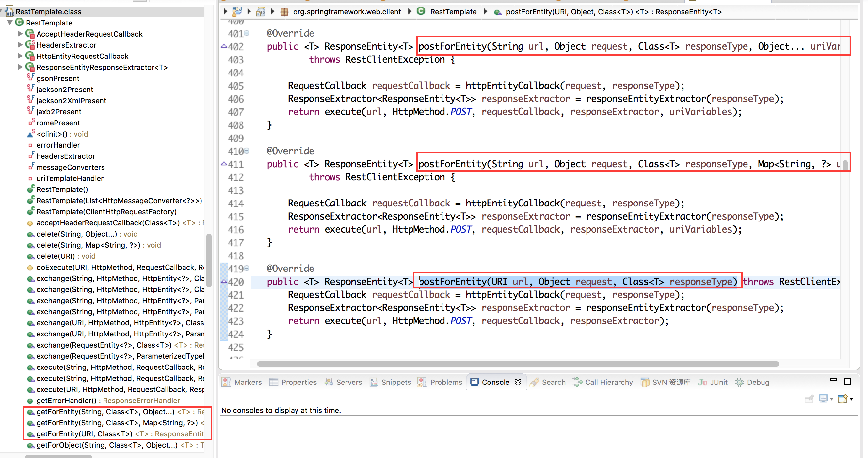Viewport: 868px width, 458px height.
Task: Collapse the RestTemplate class node
Action: 10,23
